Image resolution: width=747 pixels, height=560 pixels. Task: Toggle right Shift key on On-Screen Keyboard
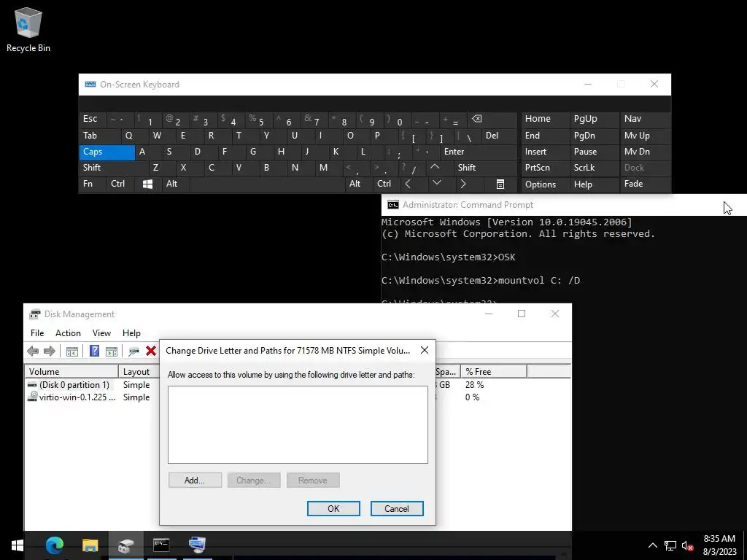485,168
